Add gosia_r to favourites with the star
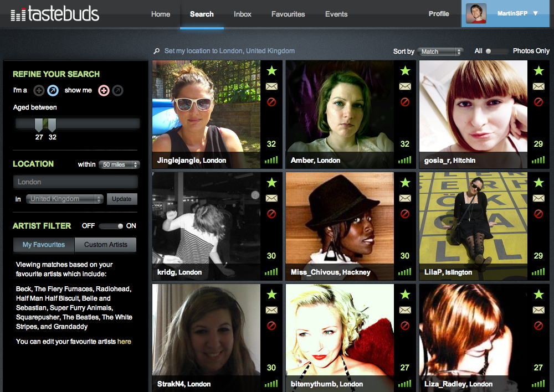Screen dimensions: 554x392 pyautogui.click(x=539, y=71)
